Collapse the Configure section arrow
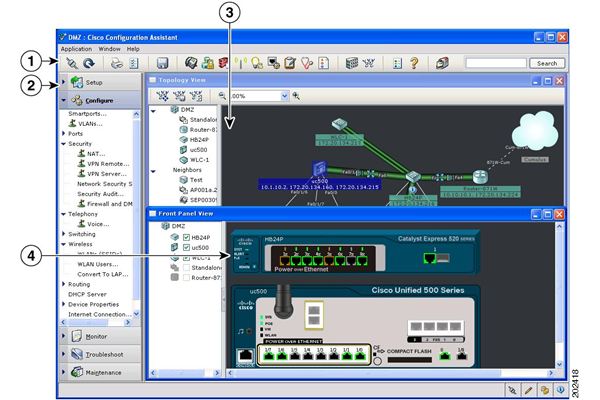The height and width of the screenshot is (400, 600). tap(64, 100)
